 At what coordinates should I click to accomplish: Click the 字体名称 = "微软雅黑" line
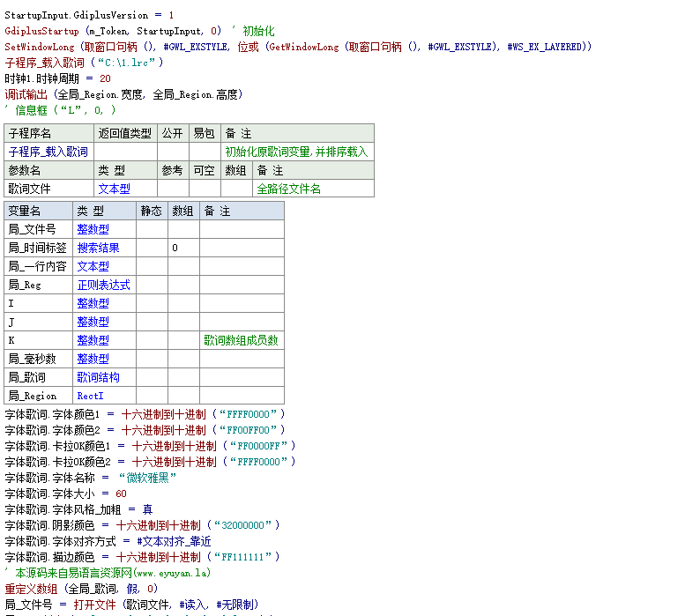pos(91,478)
